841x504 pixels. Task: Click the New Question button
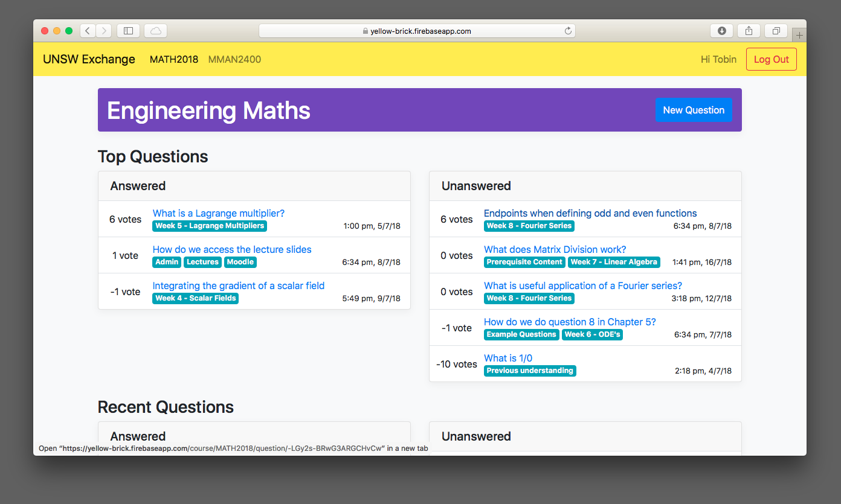[x=694, y=110]
